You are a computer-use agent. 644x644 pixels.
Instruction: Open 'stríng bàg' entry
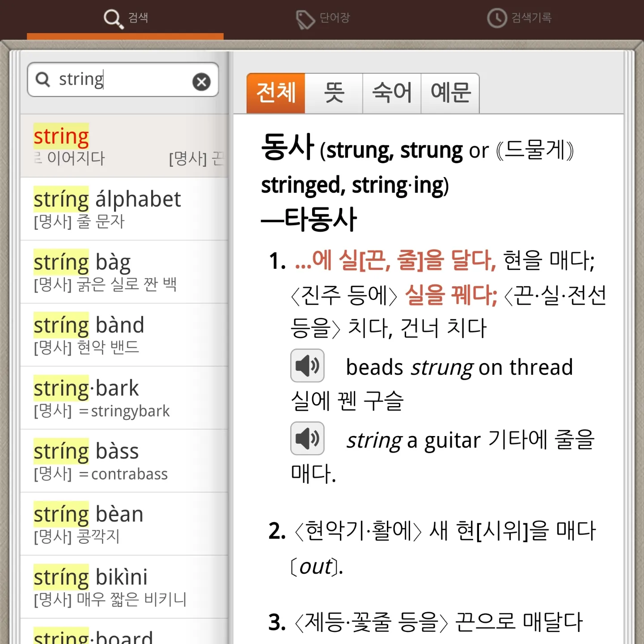click(x=124, y=272)
